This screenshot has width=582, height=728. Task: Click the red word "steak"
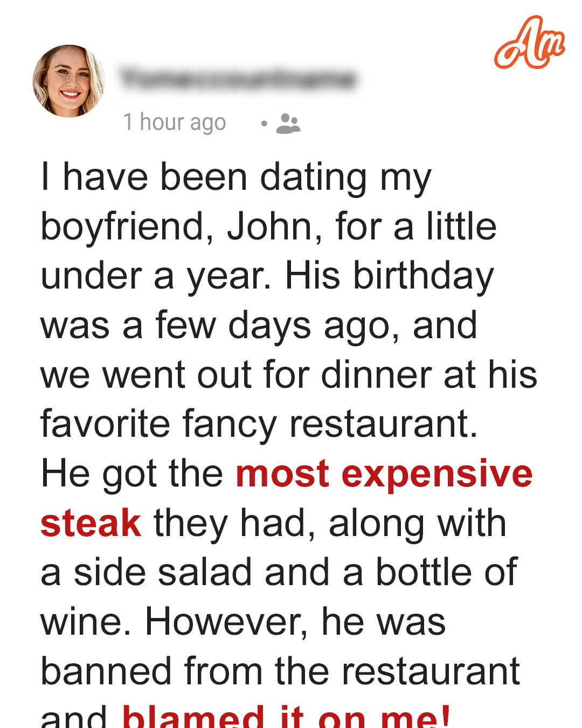[91, 523]
